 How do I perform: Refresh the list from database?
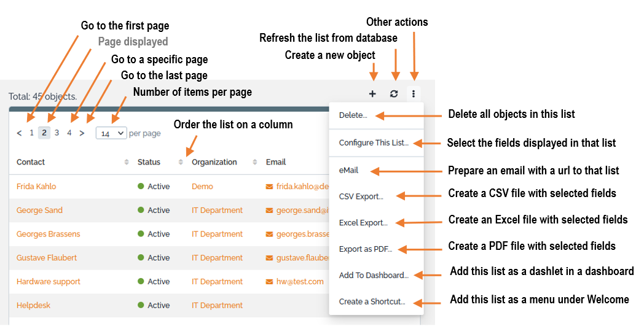pyautogui.click(x=394, y=94)
